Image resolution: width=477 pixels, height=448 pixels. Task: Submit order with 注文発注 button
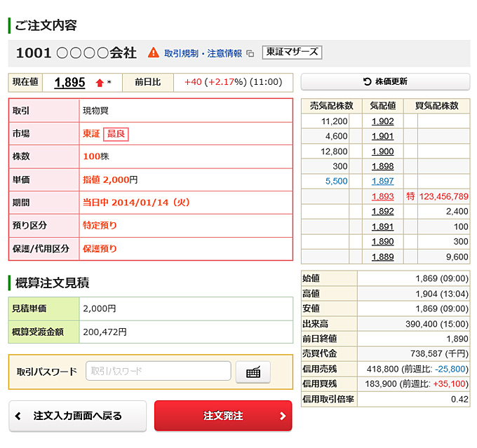click(x=223, y=416)
